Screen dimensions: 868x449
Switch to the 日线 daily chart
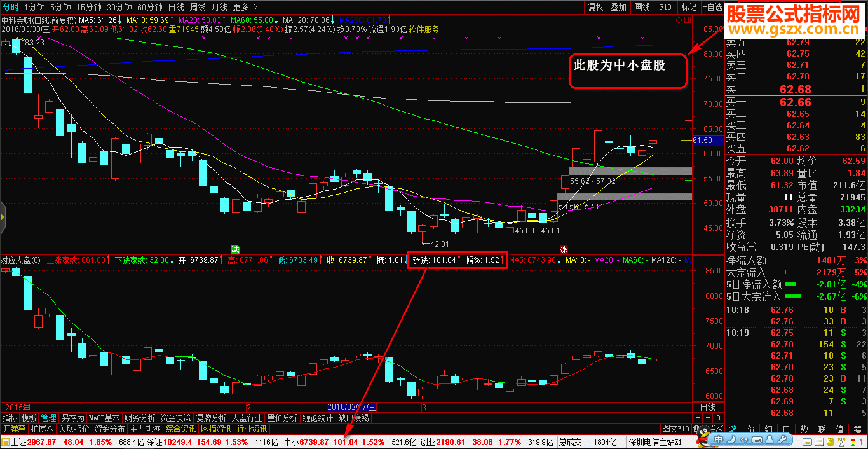pyautogui.click(x=176, y=7)
